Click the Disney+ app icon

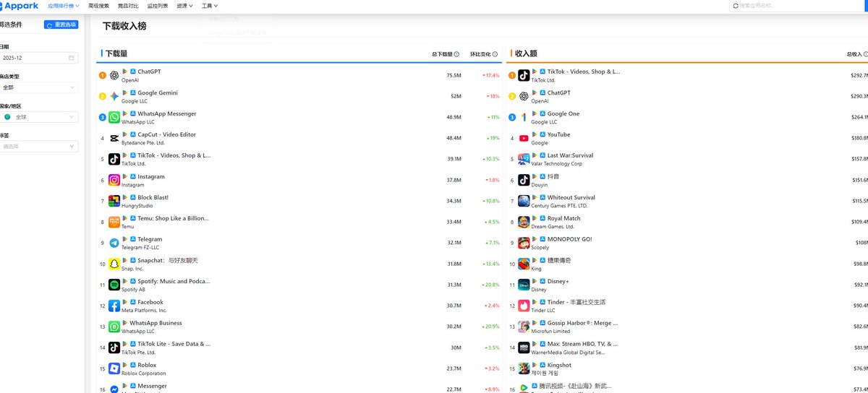[524, 285]
